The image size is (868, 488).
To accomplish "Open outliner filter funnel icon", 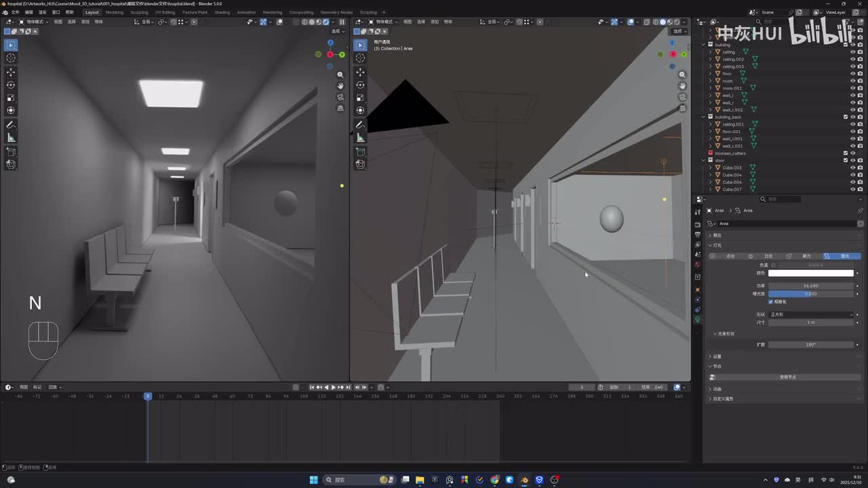I will tap(846, 22).
